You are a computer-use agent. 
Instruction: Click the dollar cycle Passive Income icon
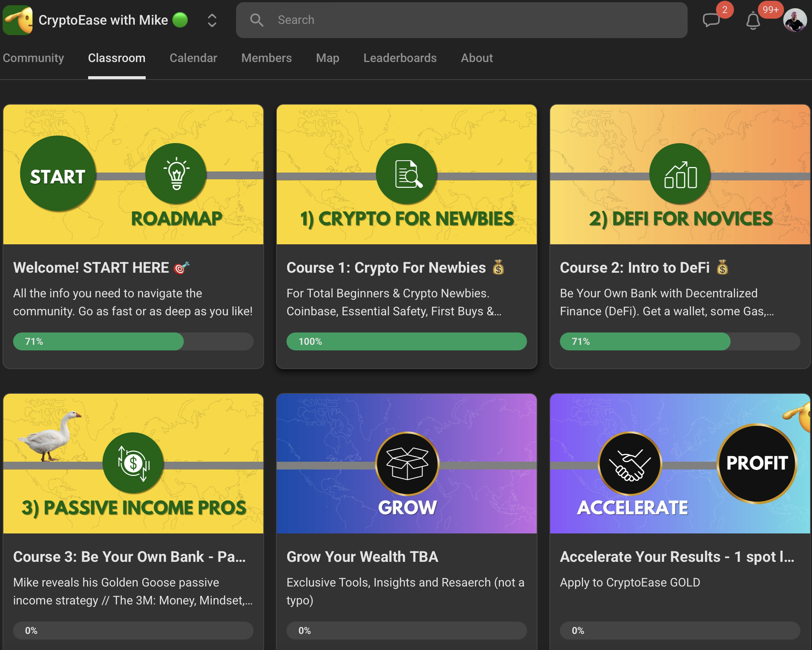133,463
